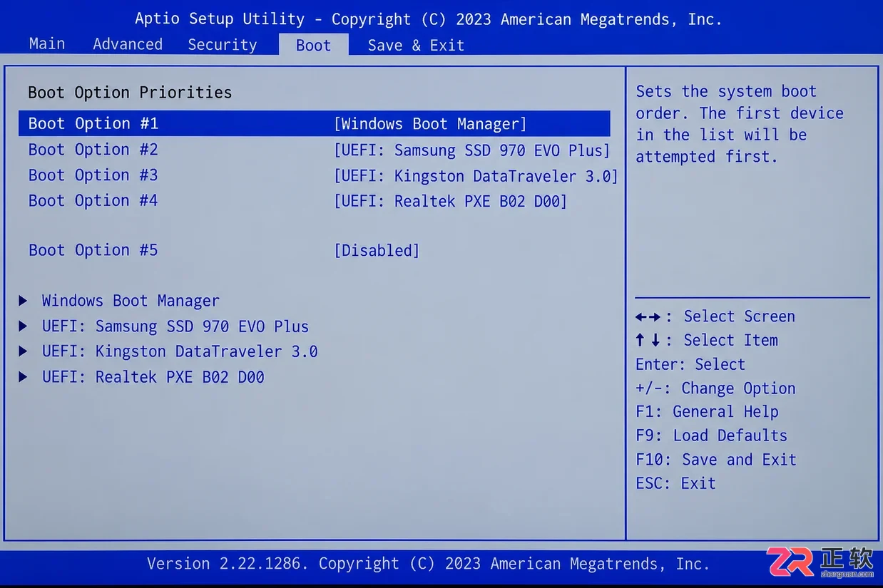The height and width of the screenshot is (588, 883).
Task: Click the 'Select Item' key hint
Action: tap(707, 341)
